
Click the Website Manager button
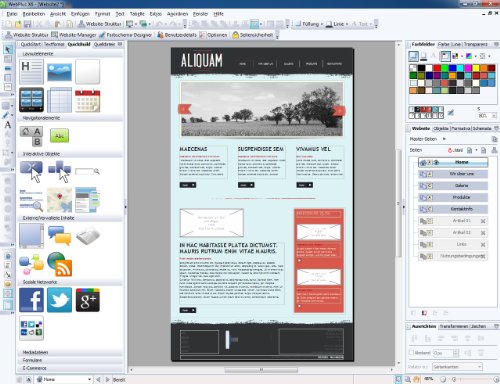pyautogui.click(x=74, y=35)
